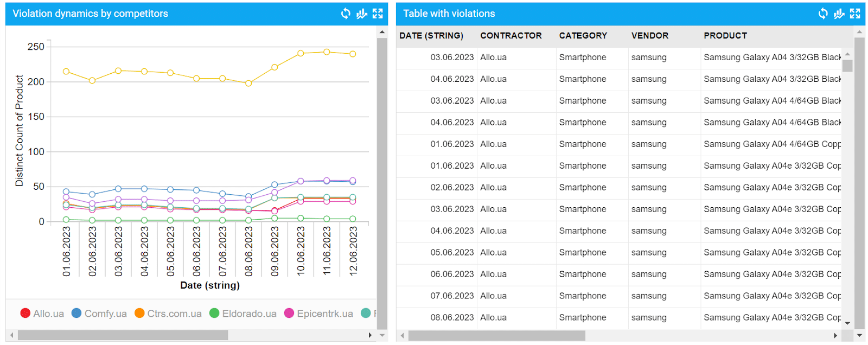The height and width of the screenshot is (345, 868).
Task: Maximize the Table with violations panel
Action: click(x=855, y=14)
